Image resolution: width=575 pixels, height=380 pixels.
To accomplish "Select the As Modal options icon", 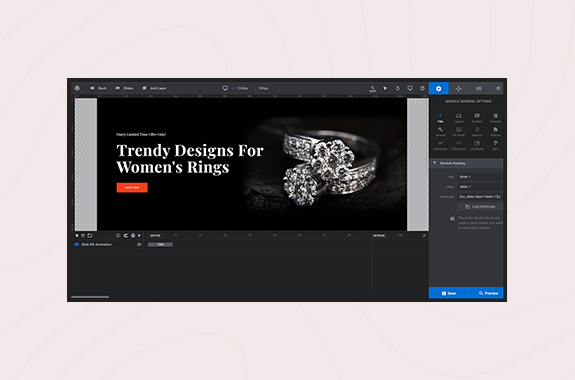I will [x=477, y=145].
